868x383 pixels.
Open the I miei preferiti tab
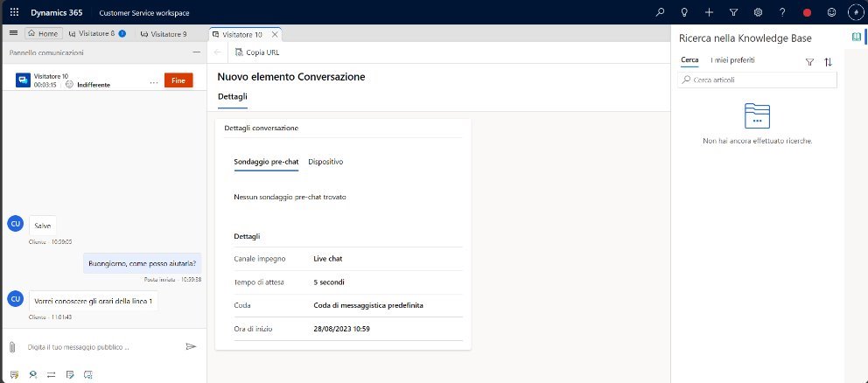[732, 59]
